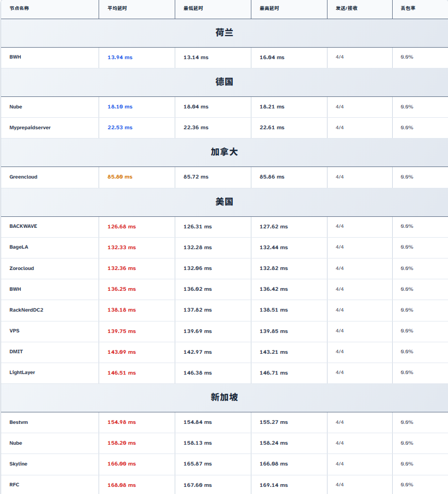The height and width of the screenshot is (494, 448).
Task: Click the orange 85.80 ms average latency
Action: pos(120,177)
